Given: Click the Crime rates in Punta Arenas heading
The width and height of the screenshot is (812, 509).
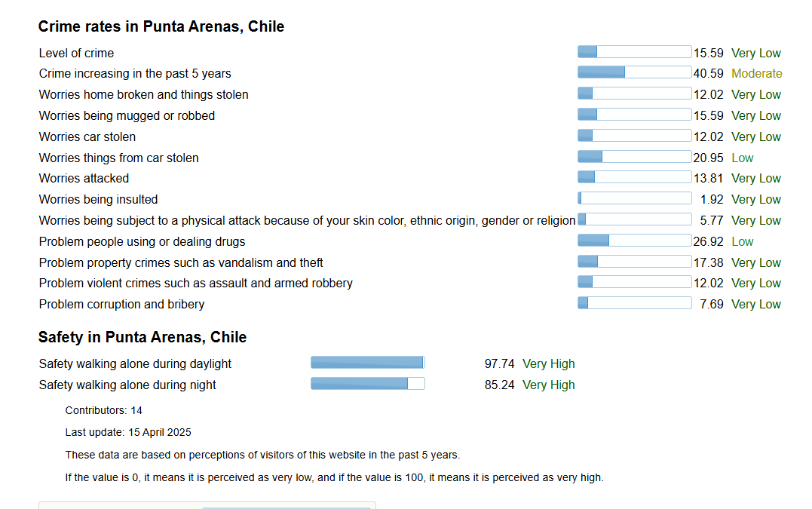Looking at the screenshot, I should 161,26.
